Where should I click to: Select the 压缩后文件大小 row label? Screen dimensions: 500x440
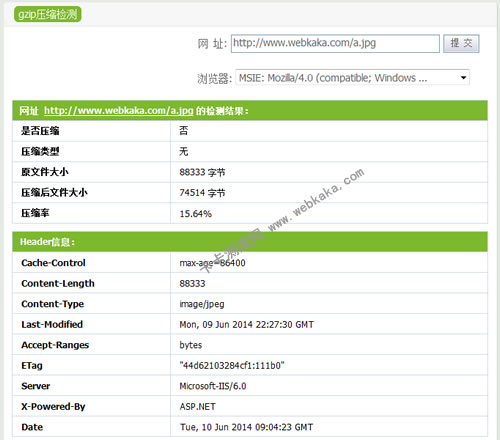click(x=54, y=193)
